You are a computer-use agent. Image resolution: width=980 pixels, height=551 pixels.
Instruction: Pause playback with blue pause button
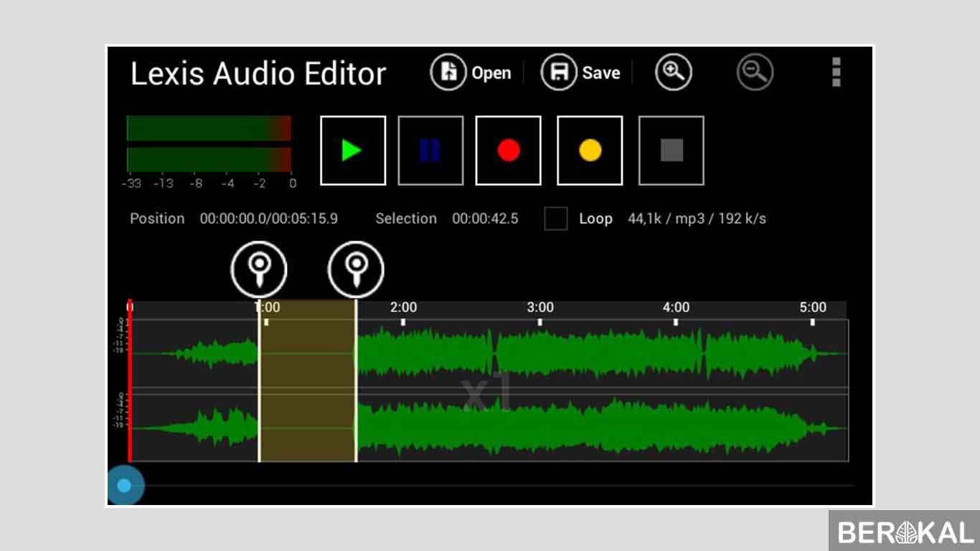430,151
